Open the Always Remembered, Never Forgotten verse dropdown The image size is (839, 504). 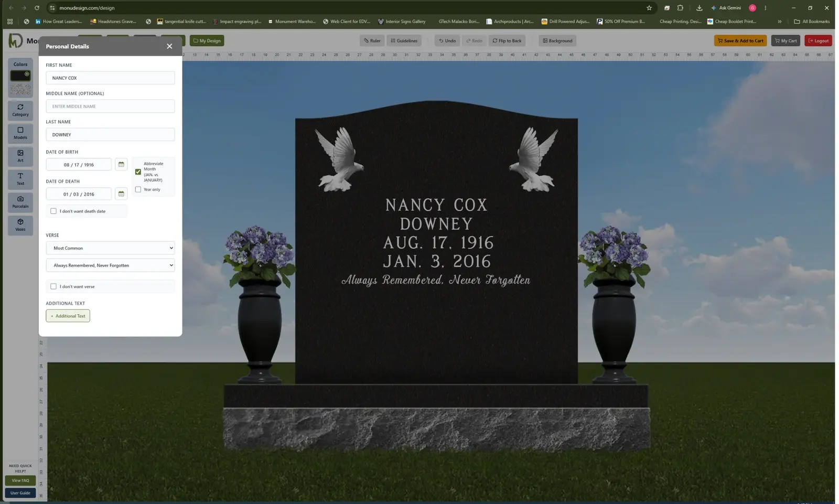110,265
